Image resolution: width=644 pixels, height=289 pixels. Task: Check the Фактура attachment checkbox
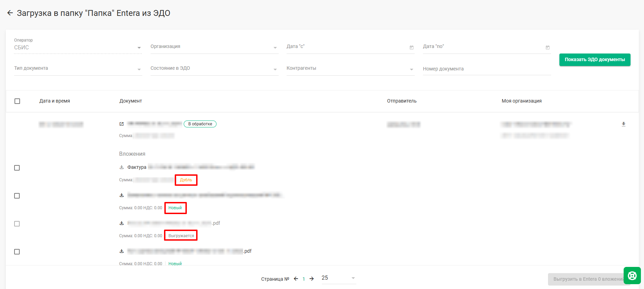tap(17, 168)
